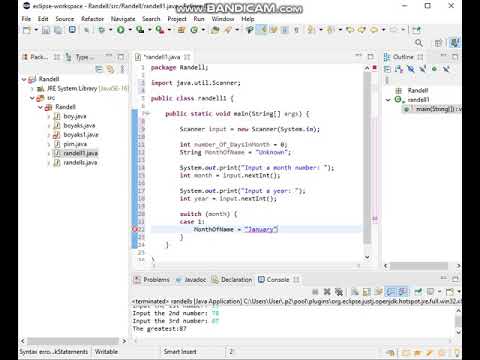Open the Coverage button dropdown arrow
Image resolution: width=480 pixels, height=360 pixels.
[150, 30]
